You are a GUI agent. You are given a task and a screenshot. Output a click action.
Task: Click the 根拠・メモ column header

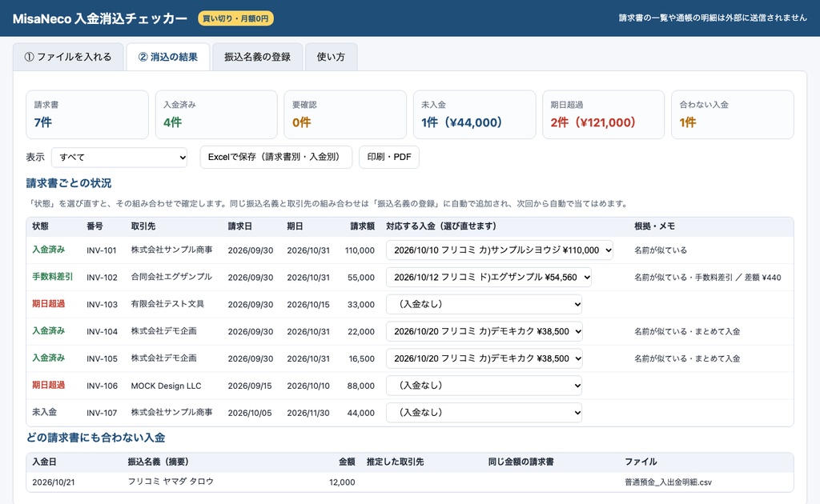pyautogui.click(x=654, y=226)
